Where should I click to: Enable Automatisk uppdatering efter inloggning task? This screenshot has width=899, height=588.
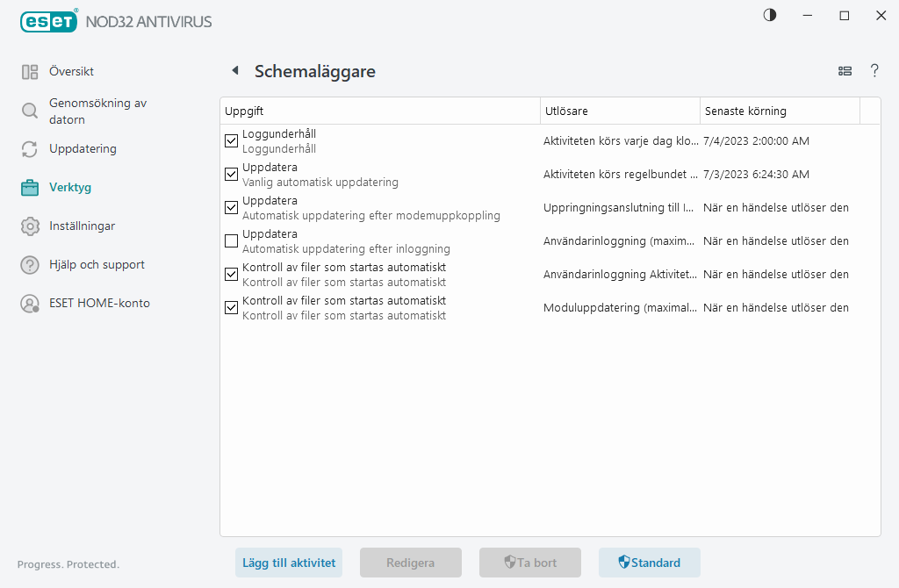click(x=231, y=240)
